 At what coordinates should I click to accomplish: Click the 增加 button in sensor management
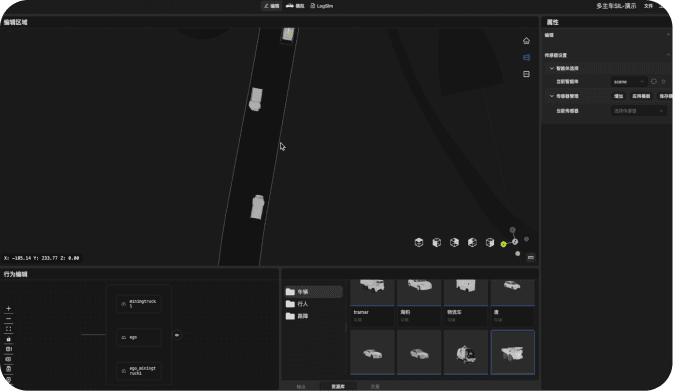(x=618, y=96)
